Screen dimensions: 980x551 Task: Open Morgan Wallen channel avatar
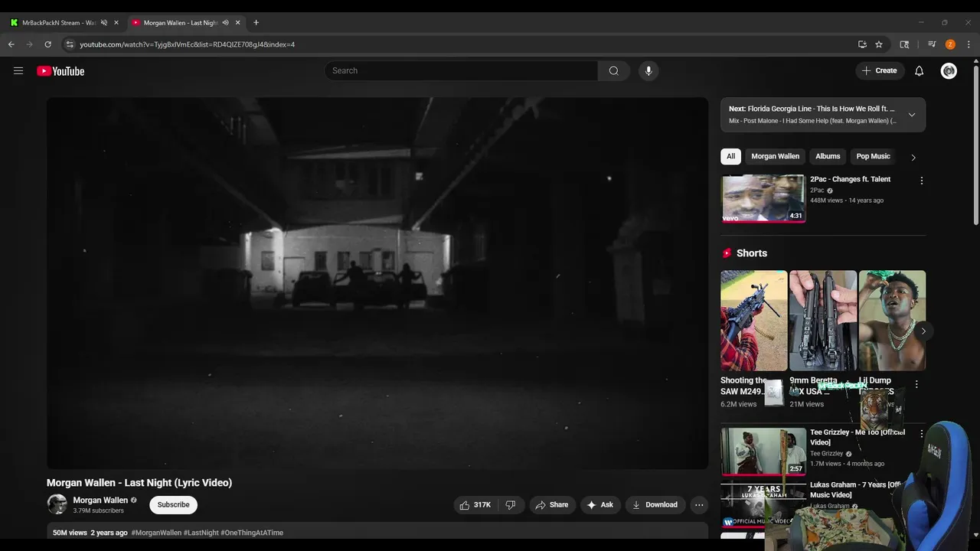57,504
